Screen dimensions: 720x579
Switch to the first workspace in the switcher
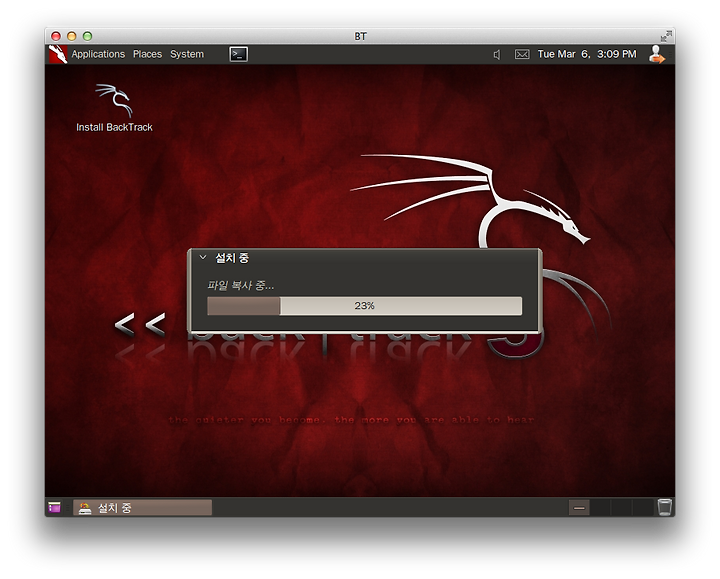click(579, 507)
